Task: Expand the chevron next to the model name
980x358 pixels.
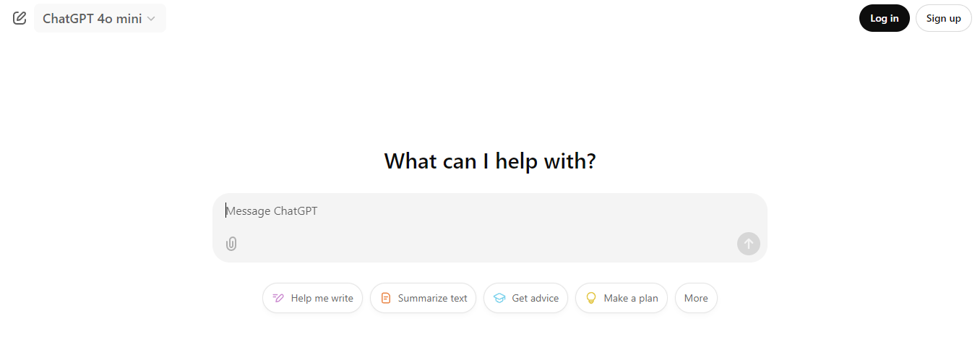Action: 151,19
